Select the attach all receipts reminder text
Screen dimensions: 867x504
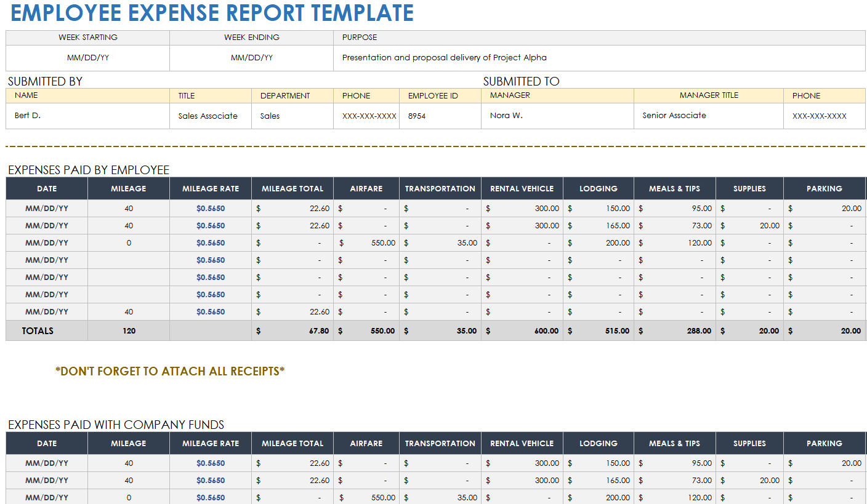(170, 371)
